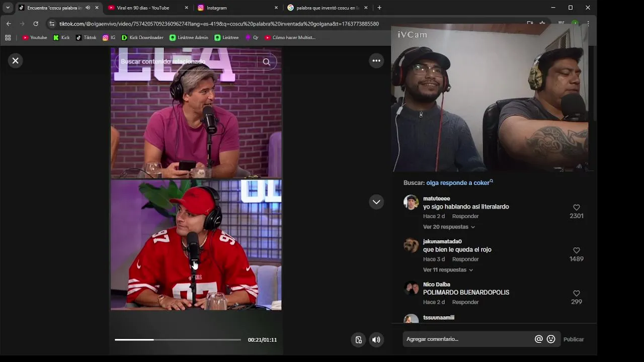Click the search magnifier over the video
This screenshot has width=644, height=362.
click(266, 62)
